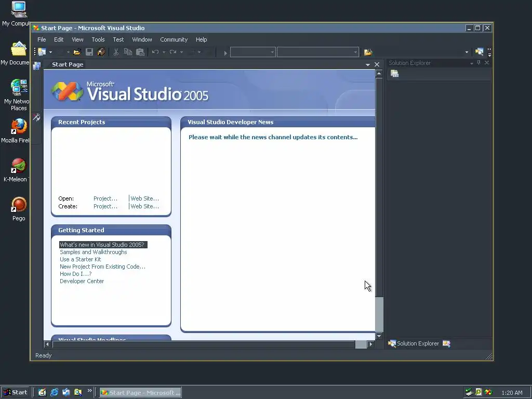The width and height of the screenshot is (532, 399).
Task: Open the Community menu
Action: click(x=174, y=39)
